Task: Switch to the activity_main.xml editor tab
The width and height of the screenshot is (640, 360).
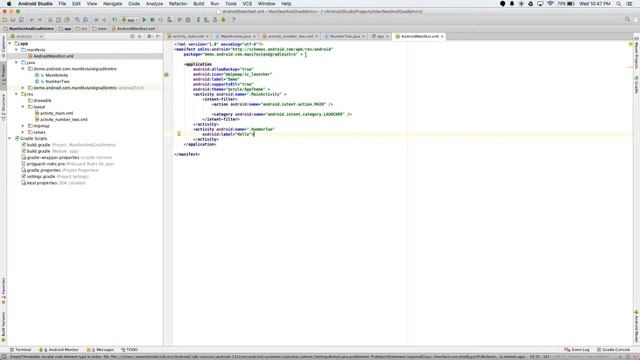Action: (187, 36)
